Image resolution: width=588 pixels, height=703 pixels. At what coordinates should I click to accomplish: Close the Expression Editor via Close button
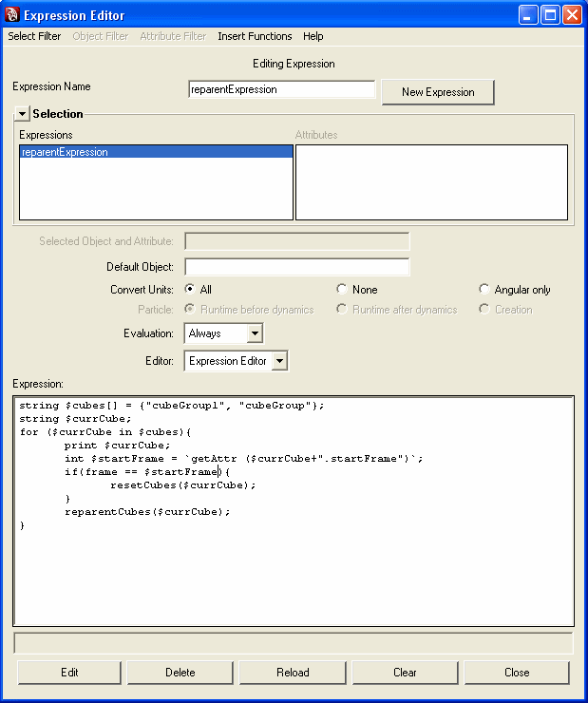coord(517,672)
